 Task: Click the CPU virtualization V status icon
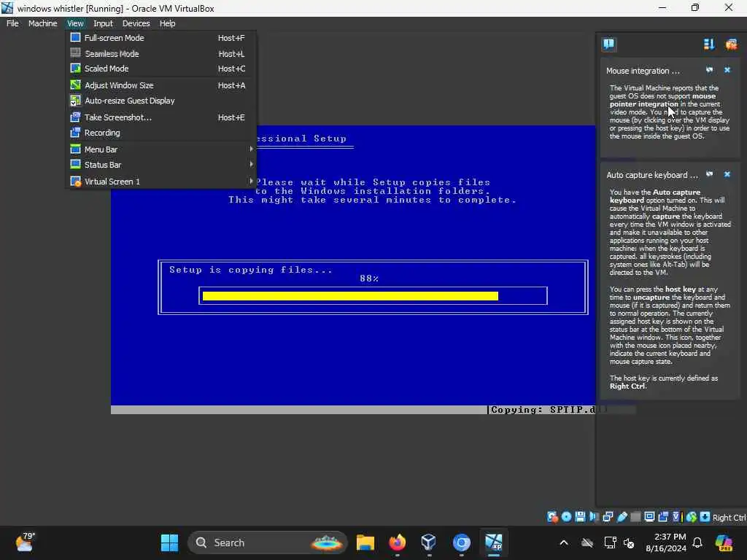(677, 517)
